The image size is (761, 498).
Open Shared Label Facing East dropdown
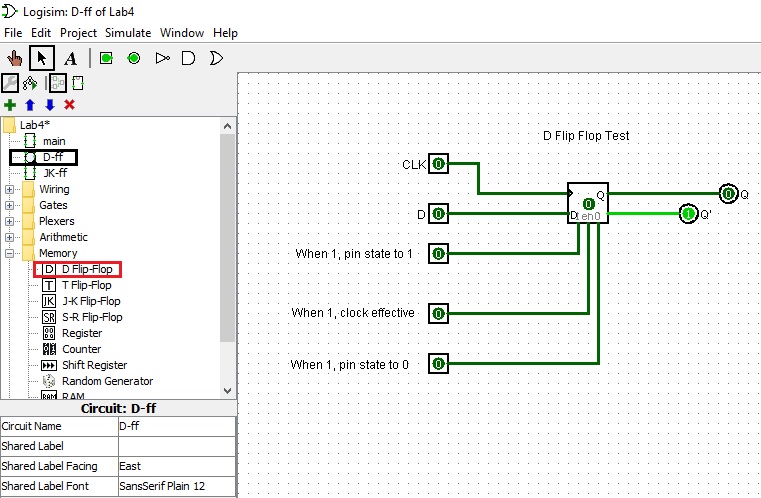[x=177, y=466]
